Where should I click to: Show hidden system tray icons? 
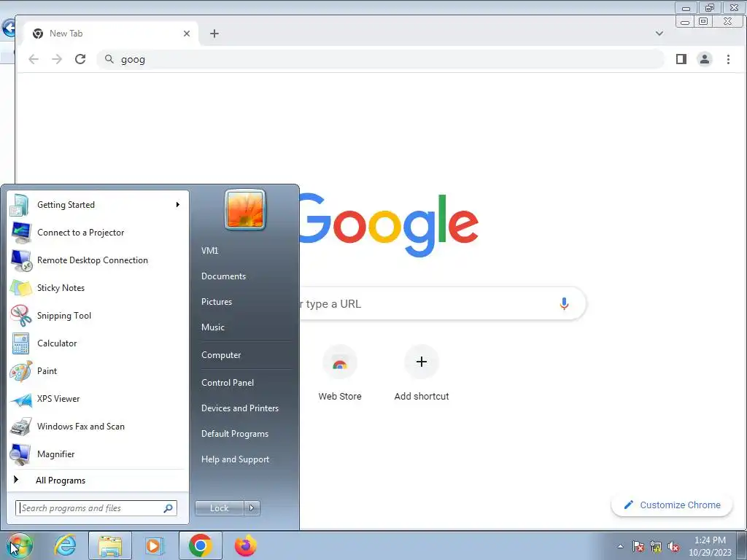coord(620,547)
